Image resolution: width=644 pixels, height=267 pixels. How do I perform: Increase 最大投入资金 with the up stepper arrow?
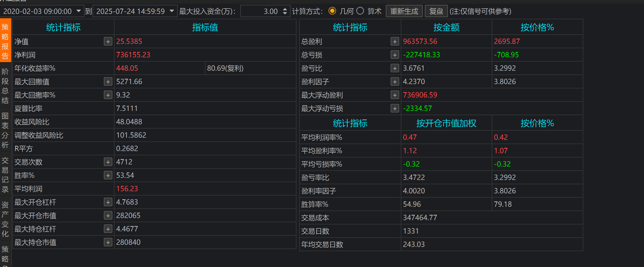pos(285,9)
